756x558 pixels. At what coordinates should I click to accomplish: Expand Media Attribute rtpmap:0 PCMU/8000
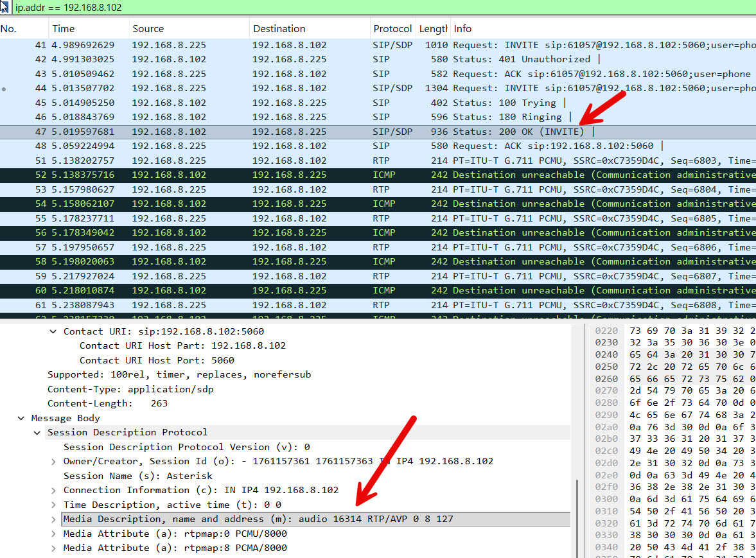click(x=53, y=534)
